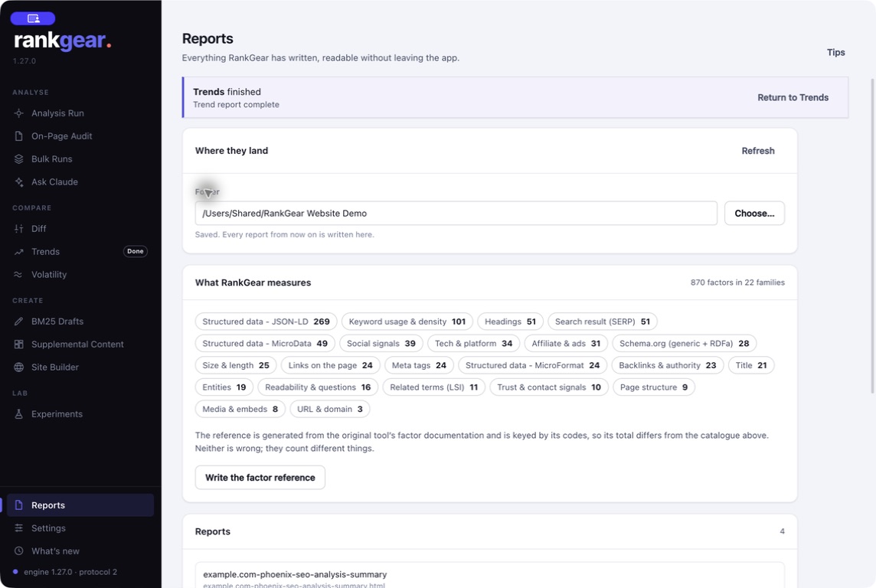Click the Title 21 chip
The image size is (876, 588).
click(x=751, y=365)
